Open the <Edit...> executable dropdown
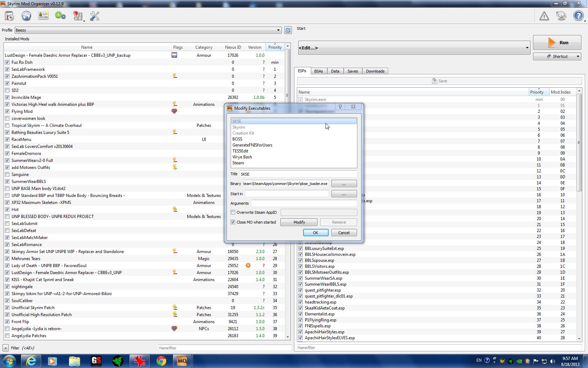Image resolution: width=588 pixels, height=368 pixels. click(527, 48)
